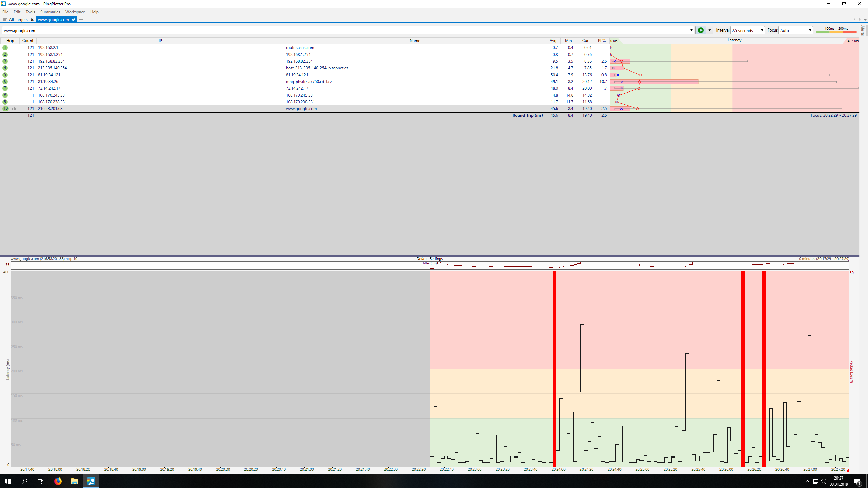Viewport: 868px width, 488px height.
Task: Switch to the www.google.com tab
Action: point(54,20)
